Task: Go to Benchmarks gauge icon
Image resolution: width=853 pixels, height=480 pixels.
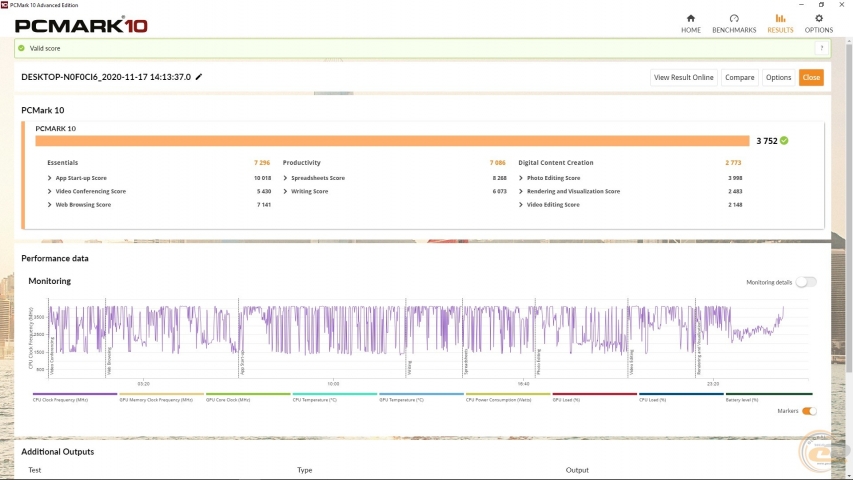Action: (x=734, y=19)
